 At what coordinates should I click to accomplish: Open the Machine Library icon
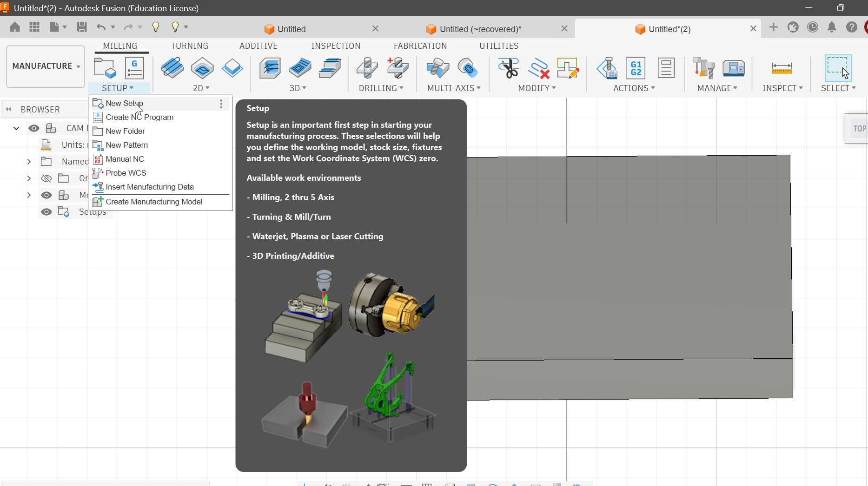(734, 68)
